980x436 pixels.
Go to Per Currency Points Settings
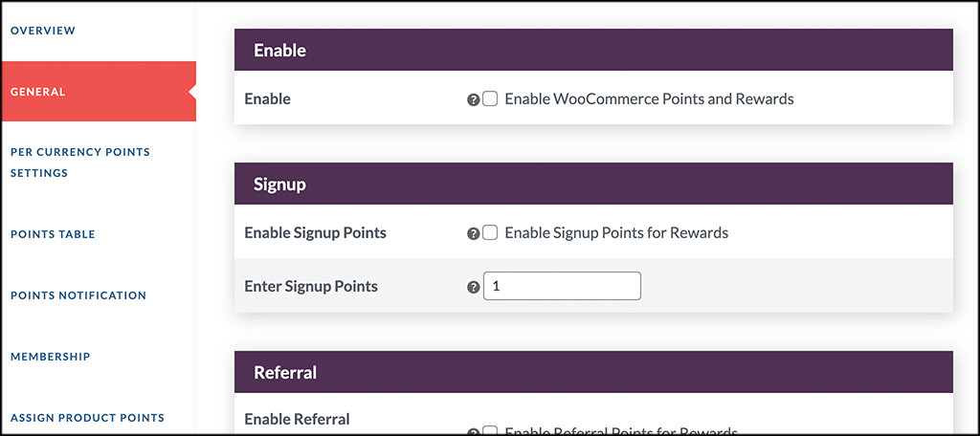80,163
